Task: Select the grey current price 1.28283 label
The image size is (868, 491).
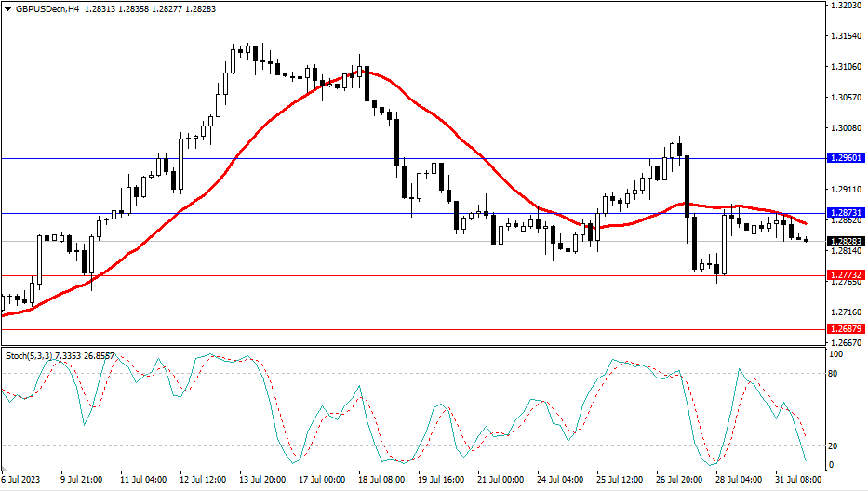Action: pos(845,241)
